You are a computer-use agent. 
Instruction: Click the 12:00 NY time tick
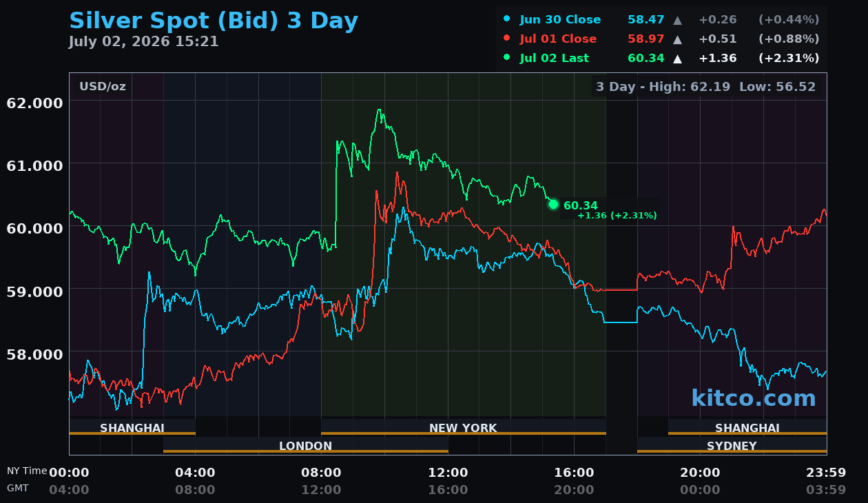coord(448,473)
